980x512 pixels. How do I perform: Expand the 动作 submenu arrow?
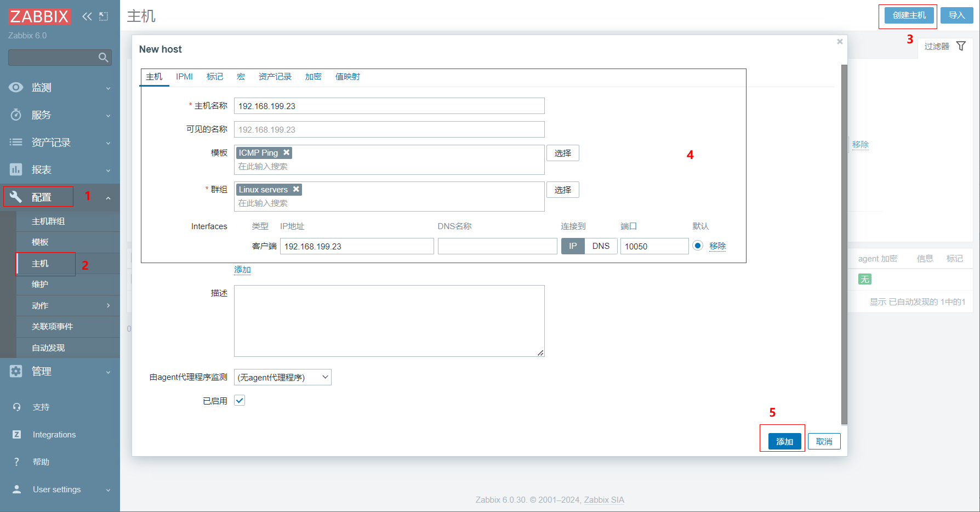pos(108,305)
